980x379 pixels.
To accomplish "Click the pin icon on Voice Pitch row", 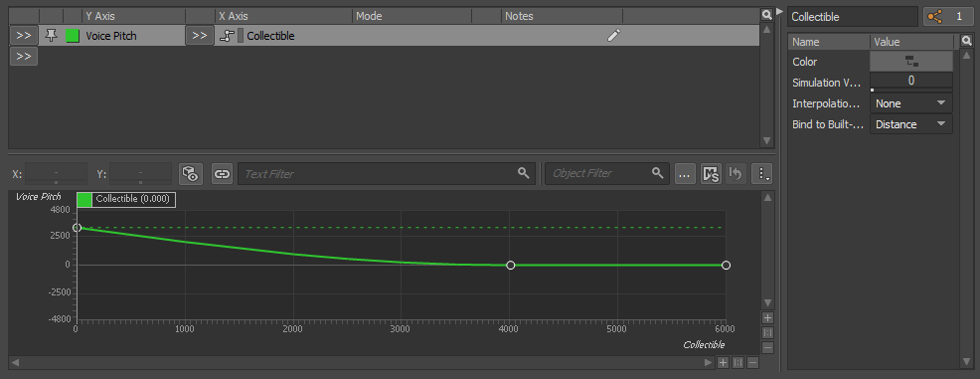I will 52,36.
